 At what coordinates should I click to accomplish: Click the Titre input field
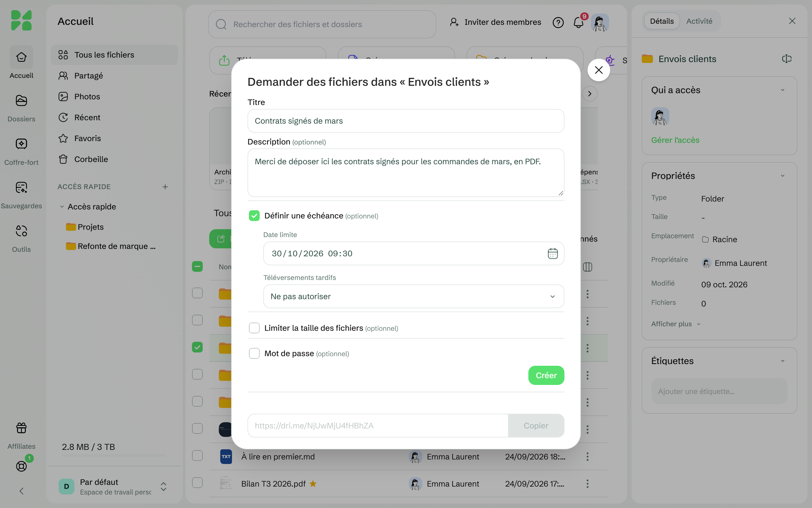pos(406,121)
